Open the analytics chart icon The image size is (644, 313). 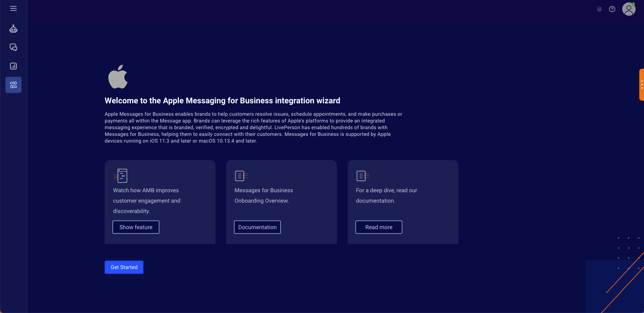[13, 66]
